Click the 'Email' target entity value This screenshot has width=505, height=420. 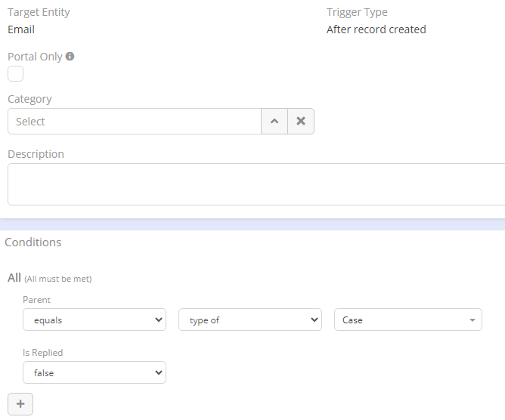point(21,29)
